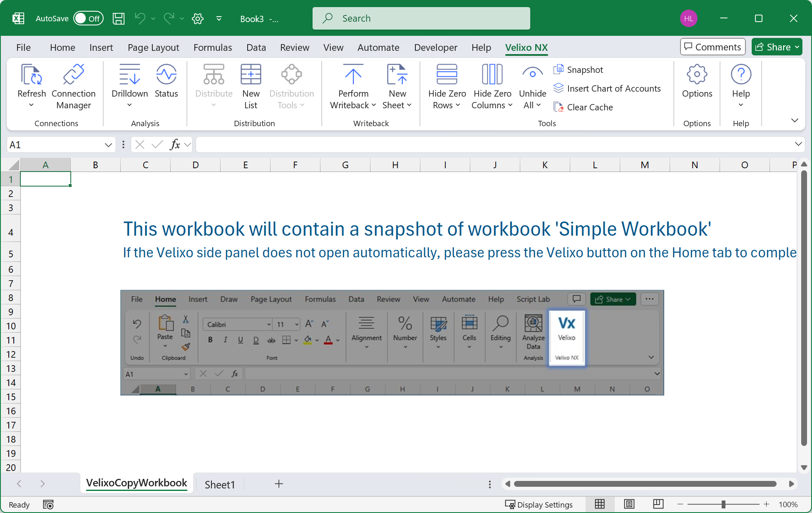Open the Status tool

(166, 81)
